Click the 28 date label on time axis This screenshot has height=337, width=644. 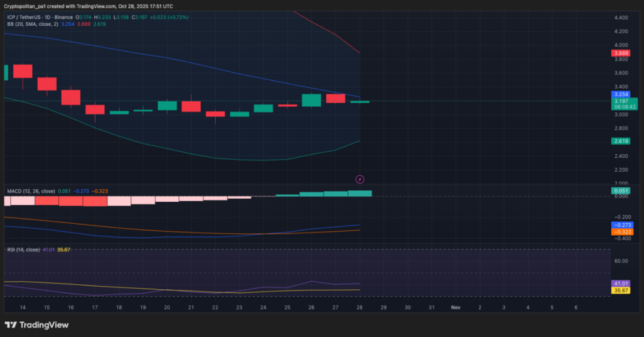tap(359, 307)
